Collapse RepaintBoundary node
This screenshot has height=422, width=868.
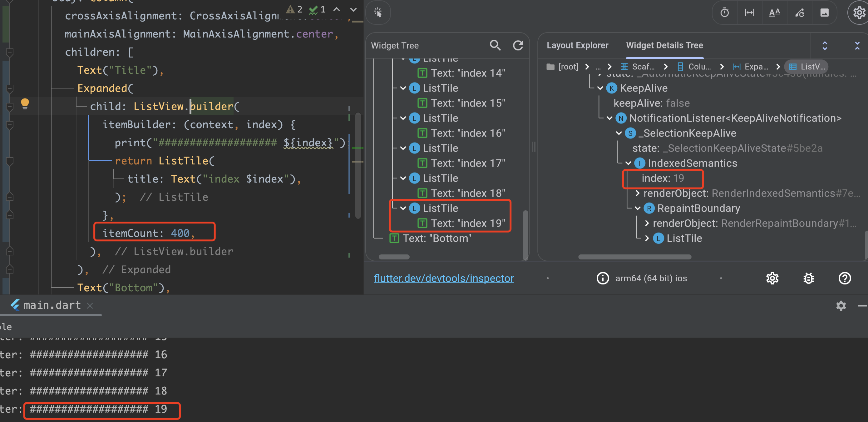[638, 208]
